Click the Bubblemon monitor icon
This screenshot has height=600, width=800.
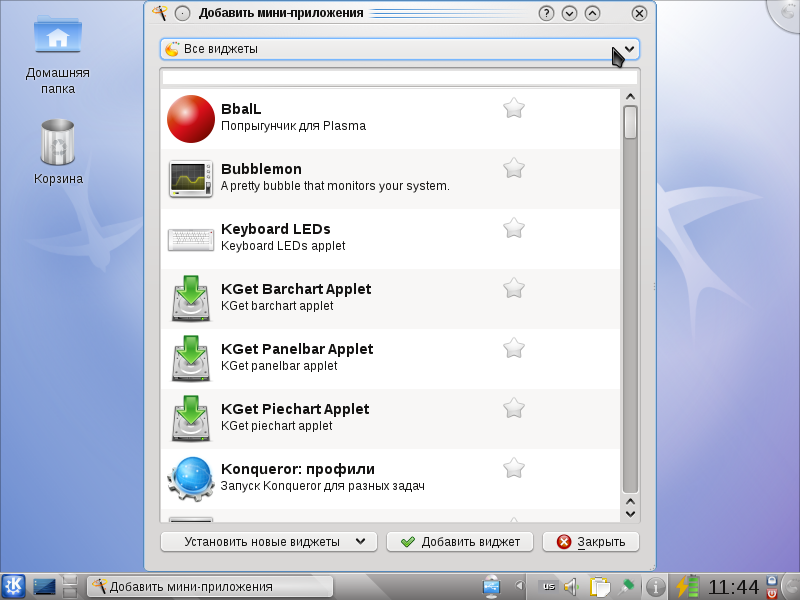point(191,179)
